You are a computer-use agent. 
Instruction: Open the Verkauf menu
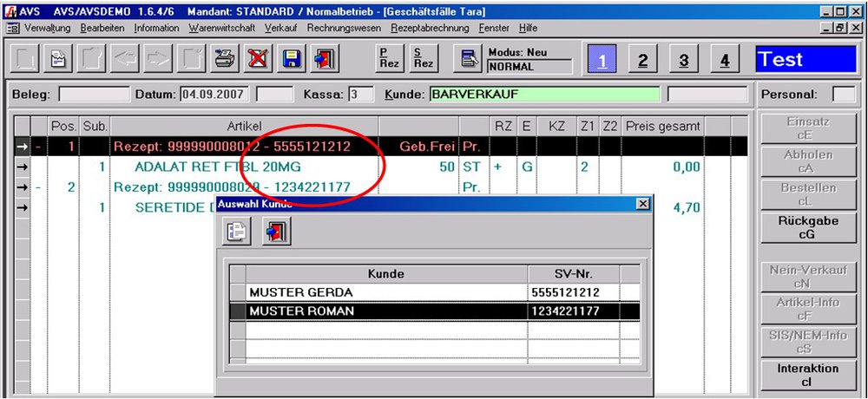(x=282, y=29)
